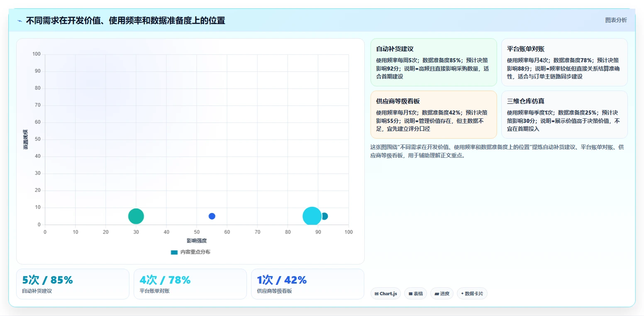Click the 4次 / 78% stat value

[165, 280]
